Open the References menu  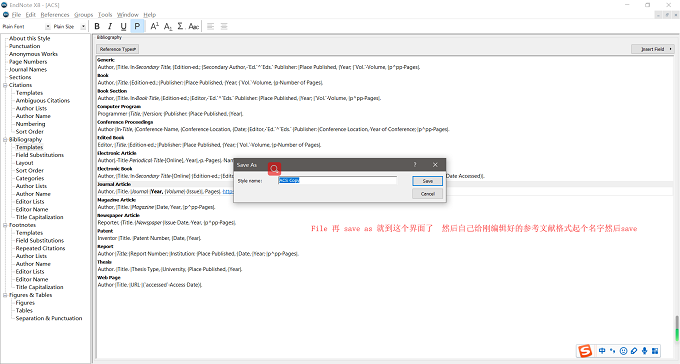55,15
